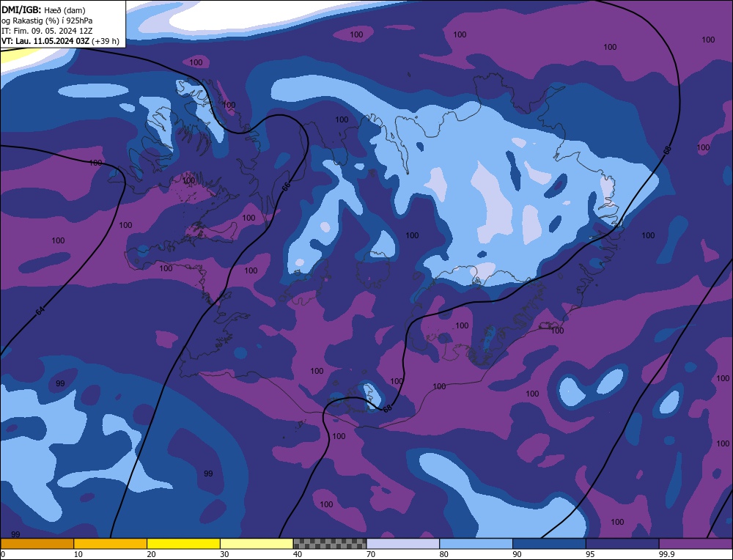This screenshot has width=733, height=560.
Task: Click the gray checkered 40–70 legend box
Action: point(330,544)
